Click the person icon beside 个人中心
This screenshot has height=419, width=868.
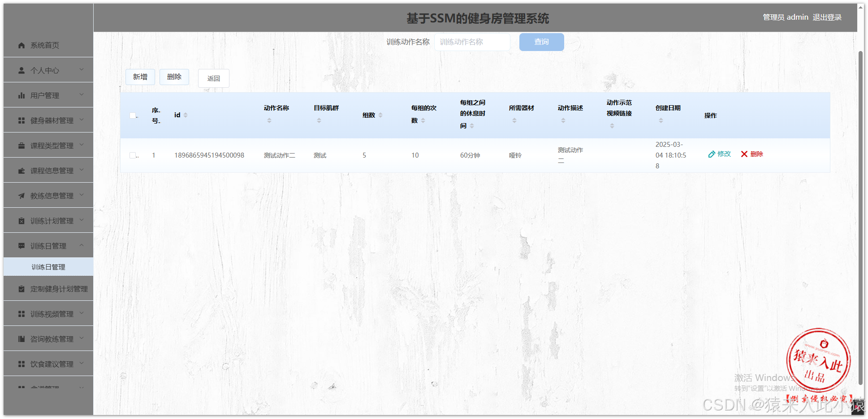[x=22, y=70]
